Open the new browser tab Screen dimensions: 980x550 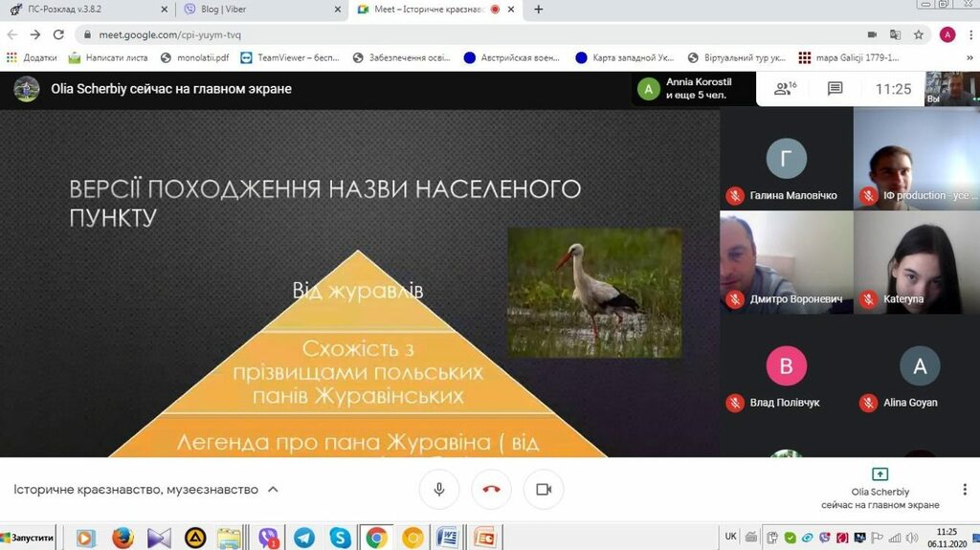(539, 10)
